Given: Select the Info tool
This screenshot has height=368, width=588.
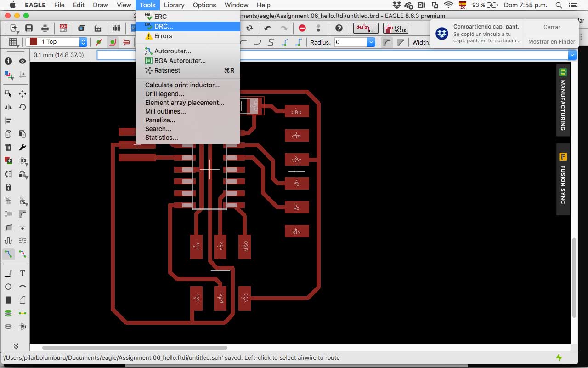Looking at the screenshot, I should (x=8, y=61).
